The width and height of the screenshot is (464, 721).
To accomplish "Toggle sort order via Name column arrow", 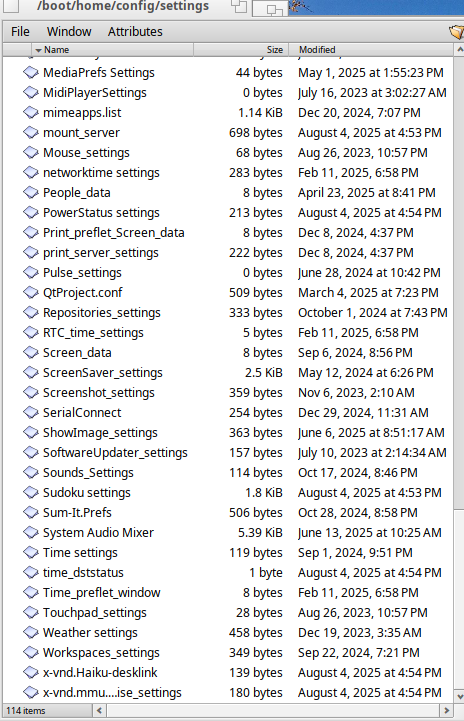I will [x=39, y=50].
